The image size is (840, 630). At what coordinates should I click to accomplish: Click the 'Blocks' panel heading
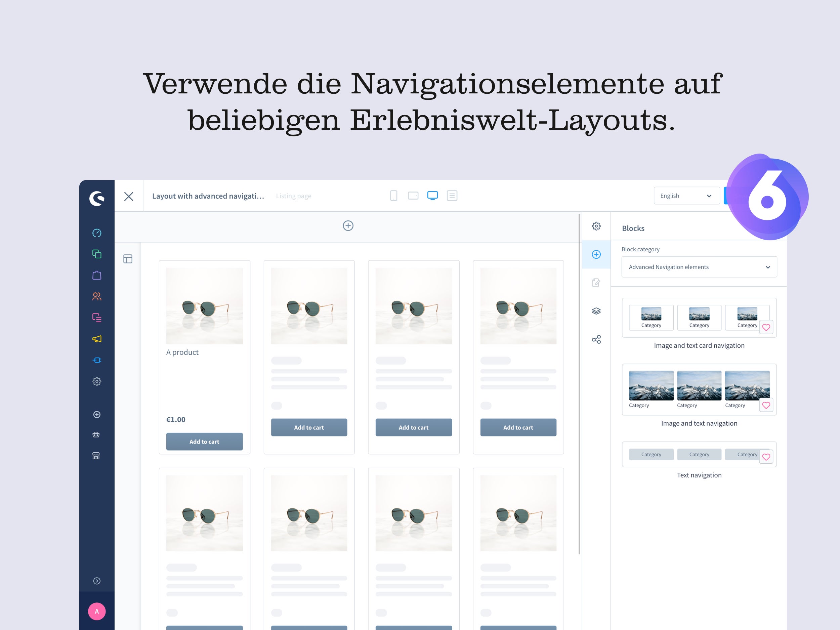633,228
